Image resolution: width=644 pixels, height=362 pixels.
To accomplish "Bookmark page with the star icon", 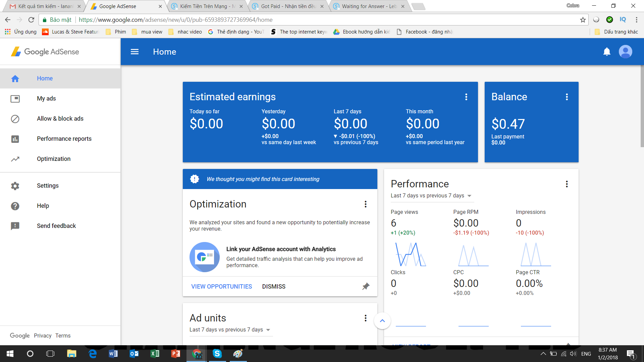I will coord(583,20).
